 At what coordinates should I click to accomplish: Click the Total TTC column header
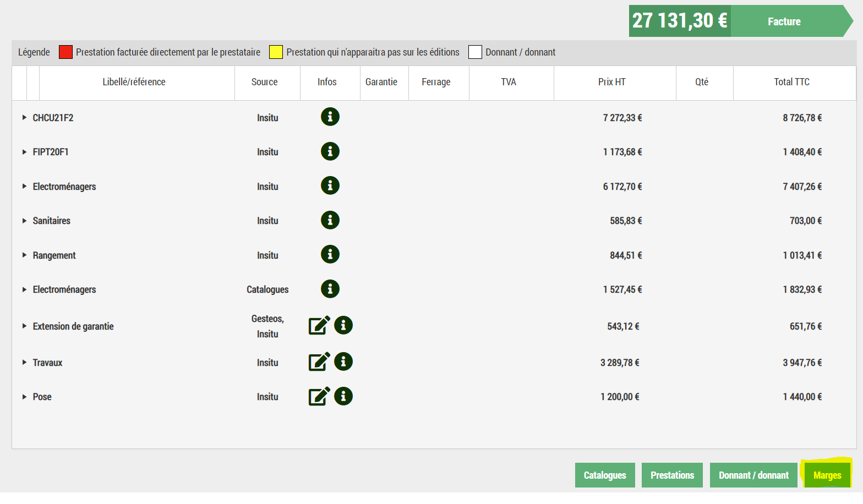pos(791,82)
